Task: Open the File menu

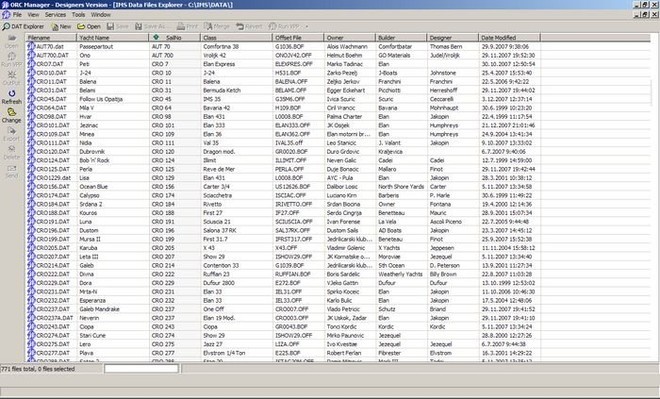Action: pyautogui.click(x=17, y=15)
